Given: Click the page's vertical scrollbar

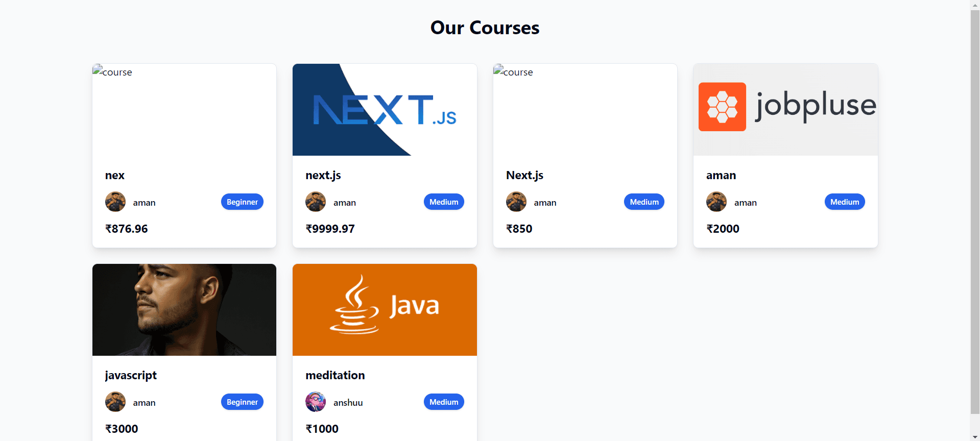Looking at the screenshot, I should click(x=975, y=211).
